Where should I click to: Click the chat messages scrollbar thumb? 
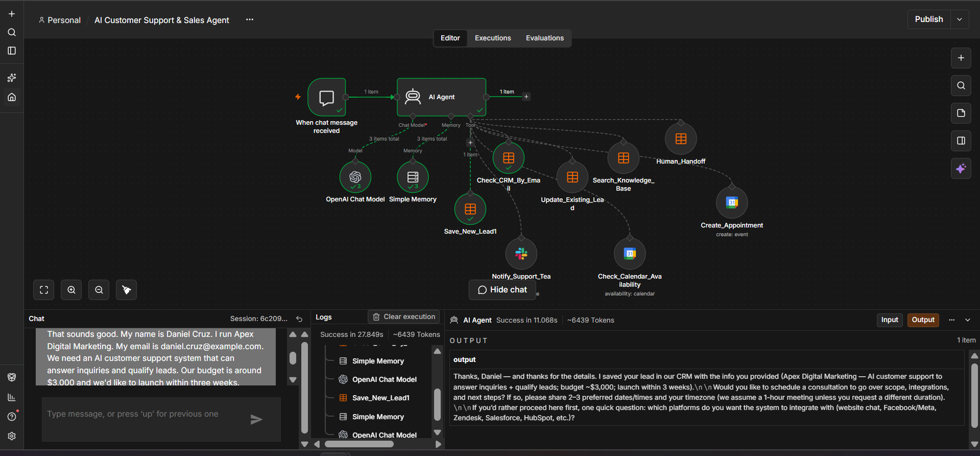point(293,358)
